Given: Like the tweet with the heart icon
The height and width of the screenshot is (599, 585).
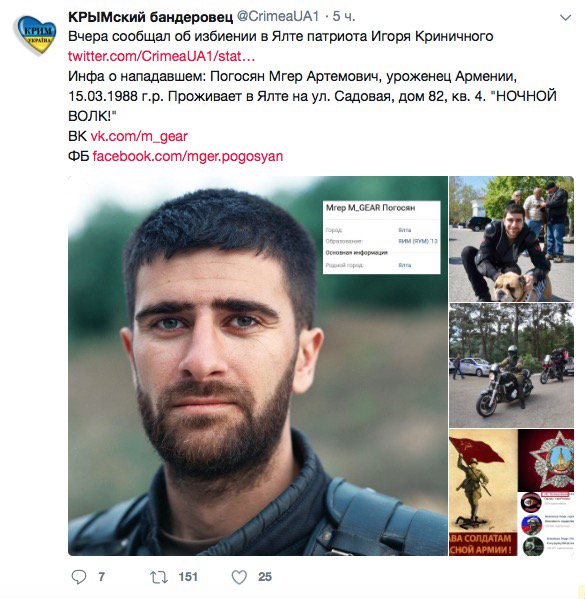Looking at the screenshot, I should (x=239, y=577).
